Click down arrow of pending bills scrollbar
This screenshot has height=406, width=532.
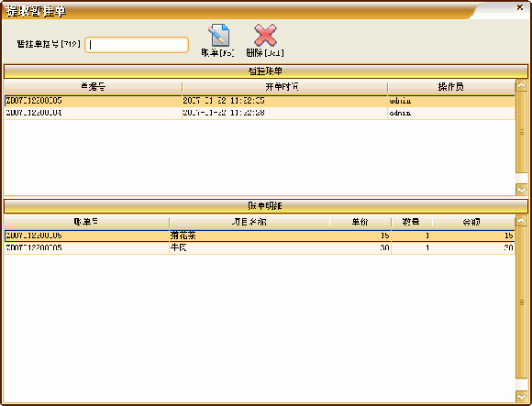521,190
